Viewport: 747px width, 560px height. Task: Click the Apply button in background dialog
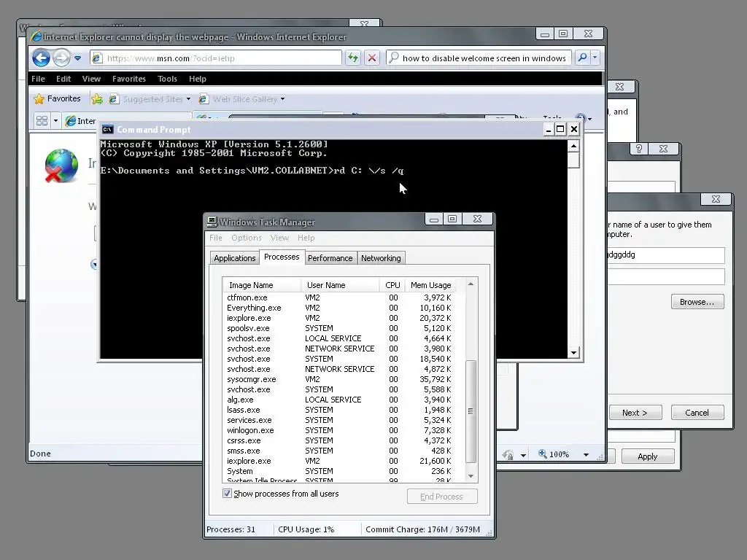[648, 456]
